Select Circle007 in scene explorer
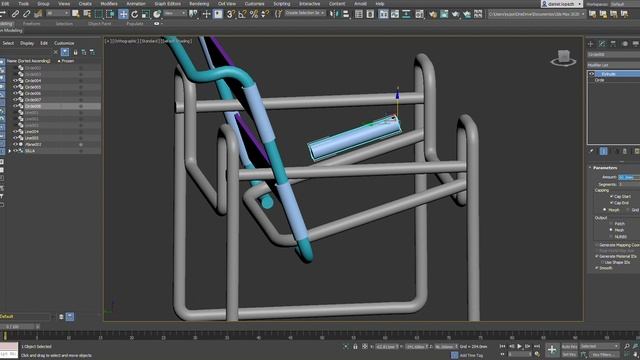 [x=33, y=100]
